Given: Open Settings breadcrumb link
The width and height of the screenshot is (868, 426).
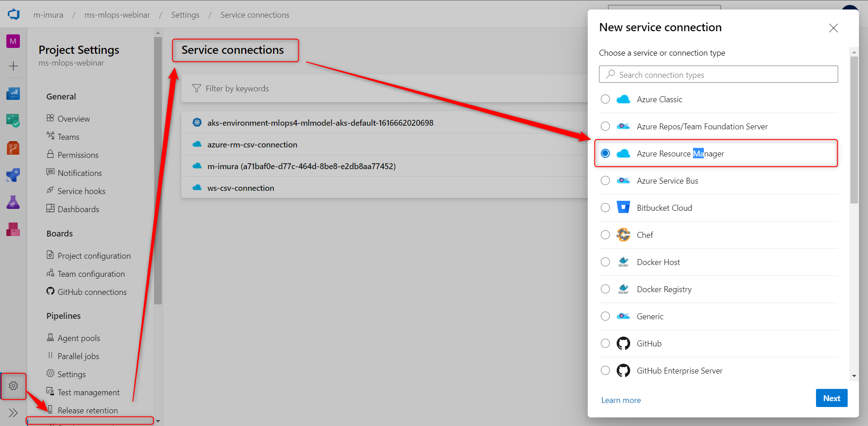Looking at the screenshot, I should pos(185,15).
